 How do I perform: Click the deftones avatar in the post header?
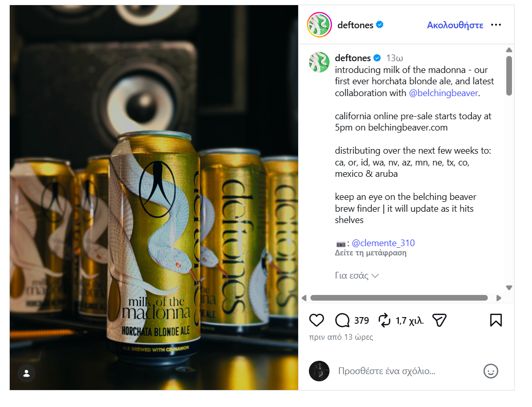click(x=319, y=25)
